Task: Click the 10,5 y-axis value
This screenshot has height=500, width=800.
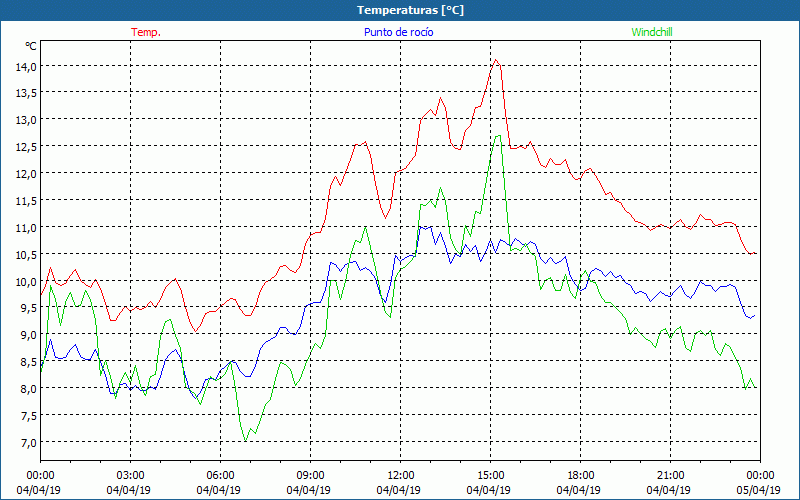Action: 26,254
